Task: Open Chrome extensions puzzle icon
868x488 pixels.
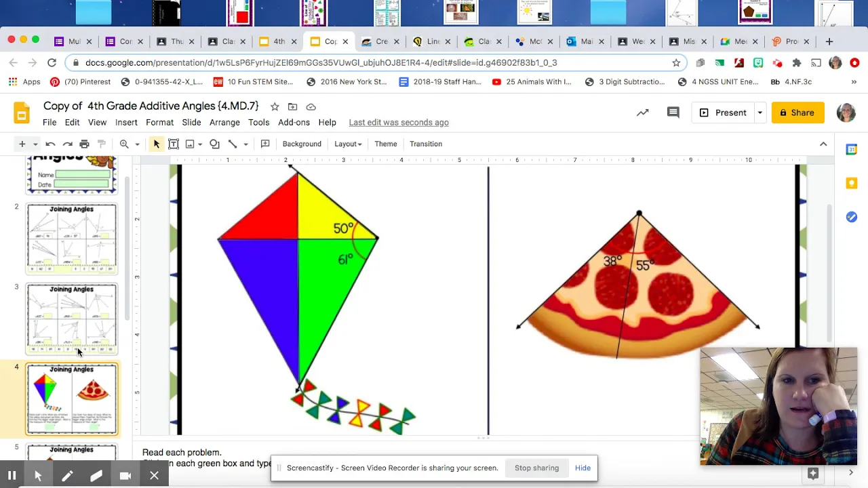Action: pyautogui.click(x=797, y=62)
